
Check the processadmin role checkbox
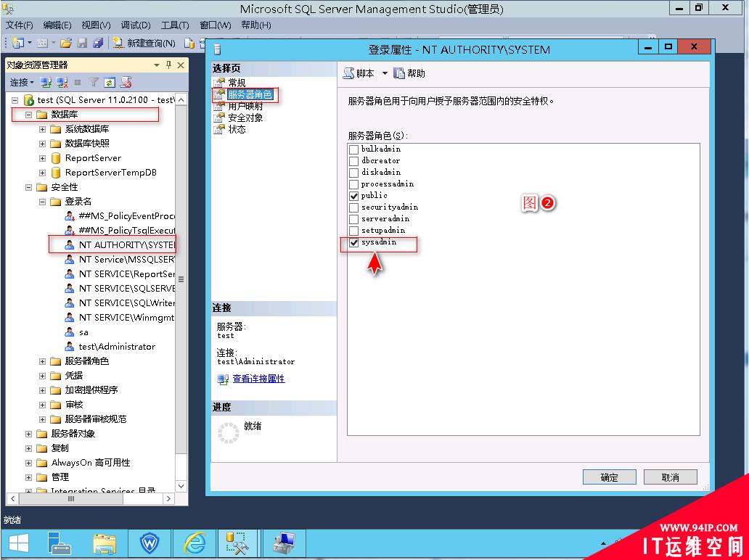click(354, 184)
